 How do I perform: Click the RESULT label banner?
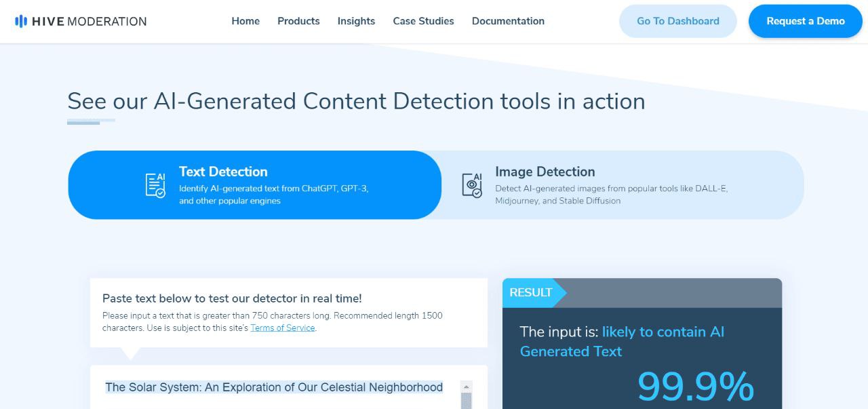(534, 293)
